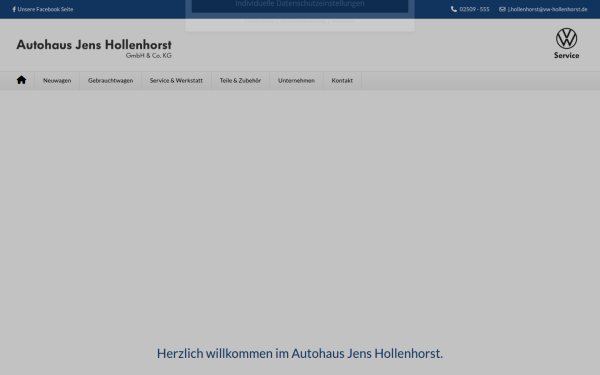This screenshot has height=375, width=600.
Task: Click the j.hollenhorst@vw-hollenhorst.de email link
Action: tap(548, 9)
